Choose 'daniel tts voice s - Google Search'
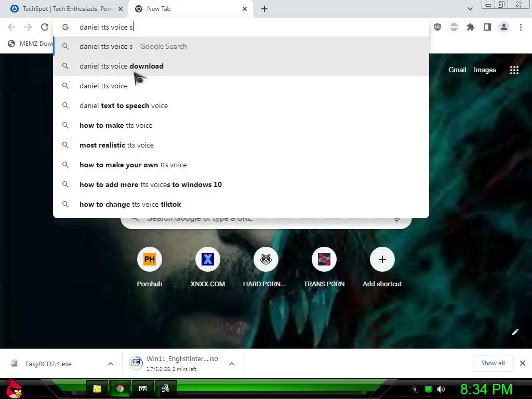This screenshot has width=532, height=399. click(241, 46)
